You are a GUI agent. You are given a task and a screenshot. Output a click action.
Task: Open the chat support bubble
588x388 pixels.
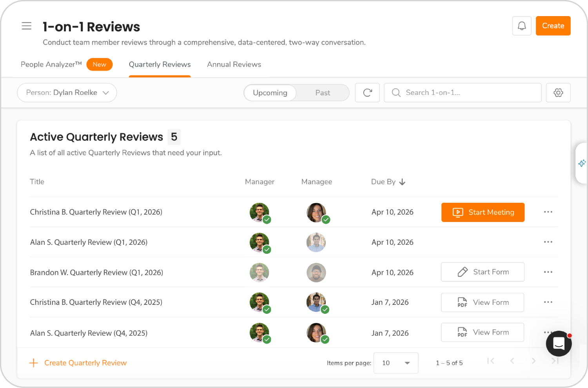(559, 344)
